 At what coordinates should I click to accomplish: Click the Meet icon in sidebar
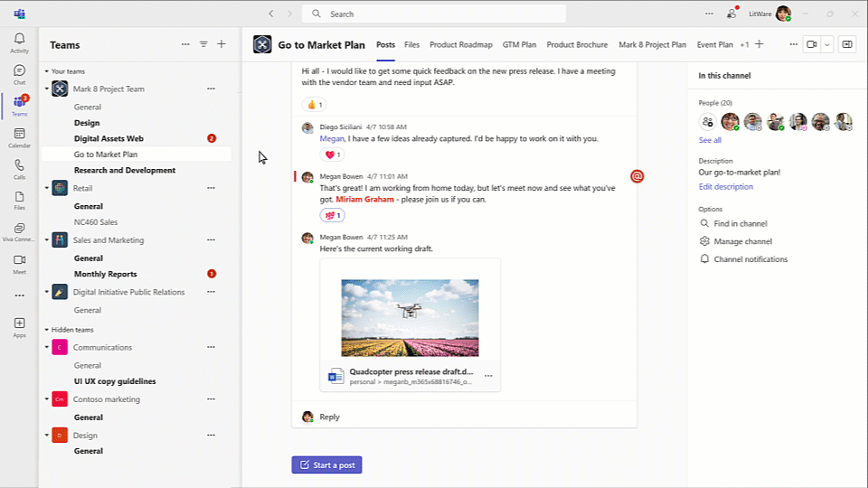pos(19,263)
